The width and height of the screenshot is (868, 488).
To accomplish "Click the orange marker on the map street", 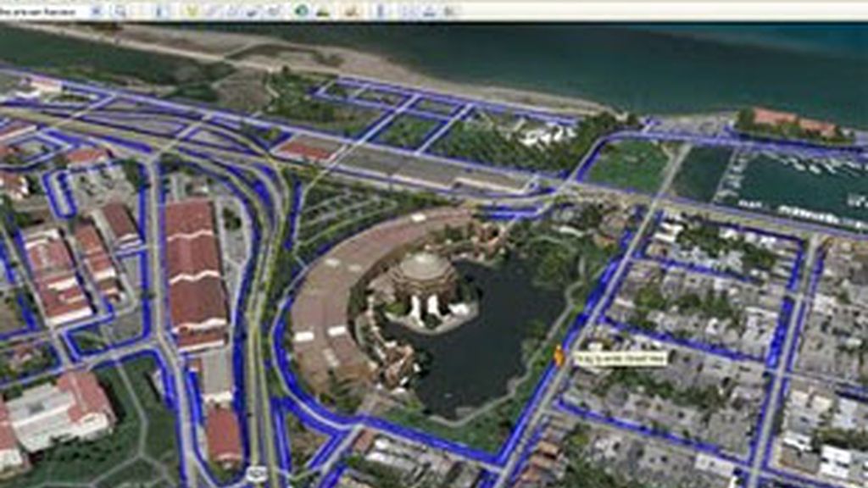I will pyautogui.click(x=559, y=357).
